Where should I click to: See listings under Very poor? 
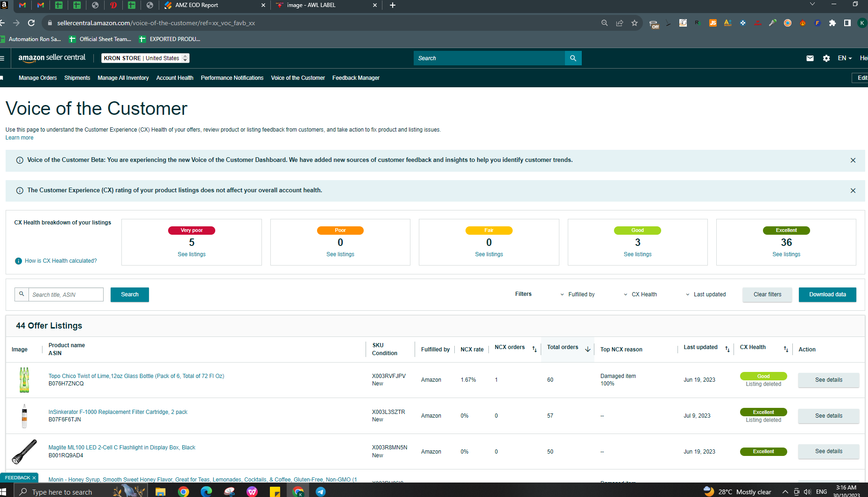point(191,254)
